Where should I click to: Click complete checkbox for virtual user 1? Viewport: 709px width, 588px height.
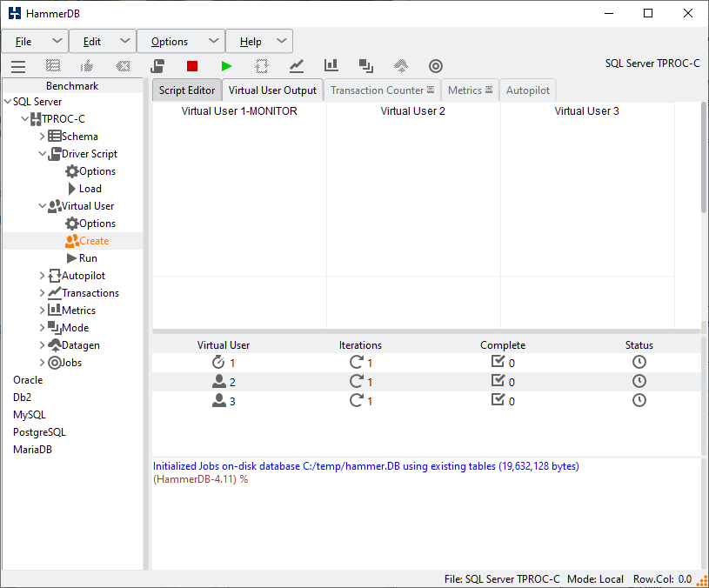tap(498, 362)
